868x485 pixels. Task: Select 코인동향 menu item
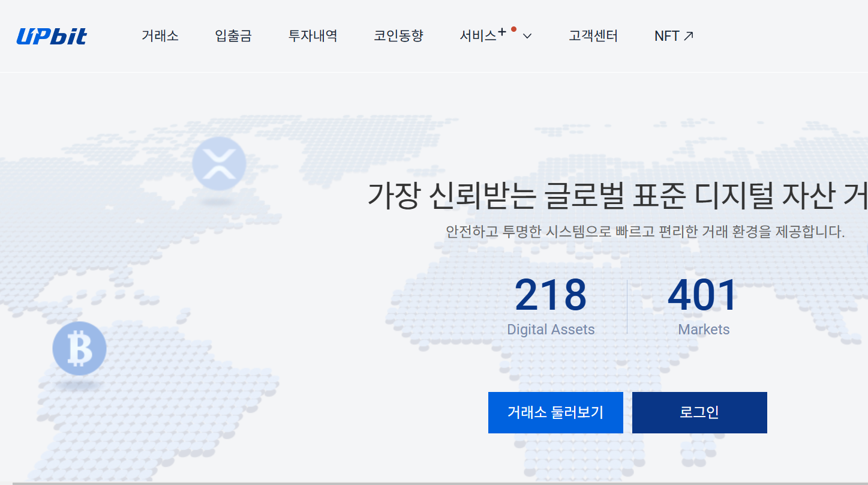pos(398,36)
